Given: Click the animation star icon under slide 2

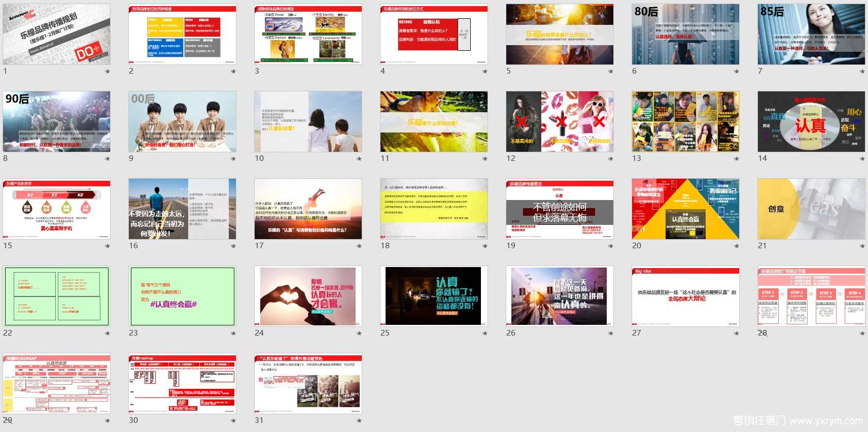Looking at the screenshot, I should point(233,72).
